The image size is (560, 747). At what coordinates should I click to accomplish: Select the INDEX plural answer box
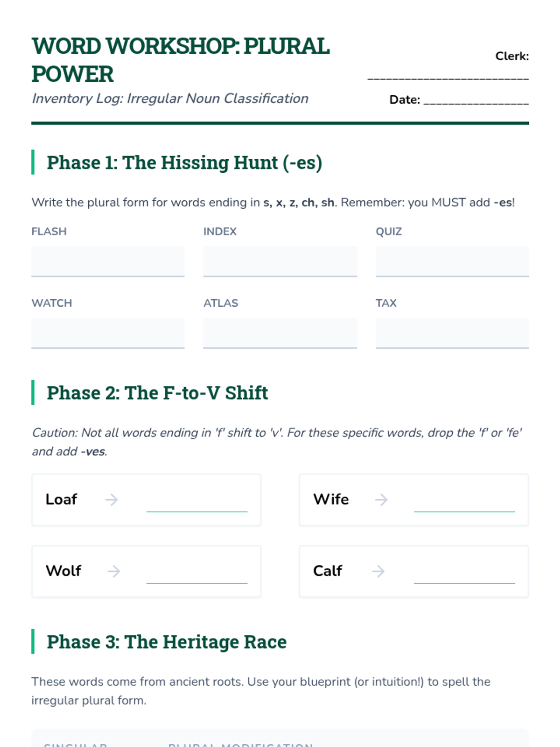pyautogui.click(x=280, y=261)
